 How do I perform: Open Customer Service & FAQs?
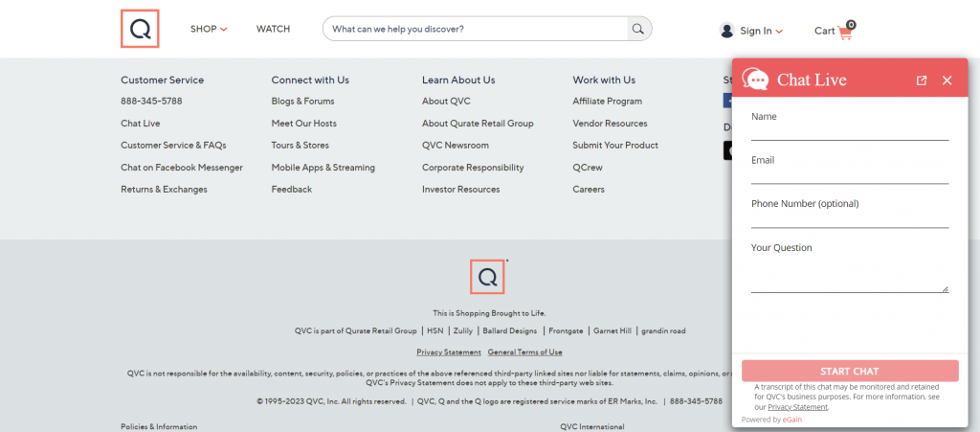pyautogui.click(x=173, y=145)
